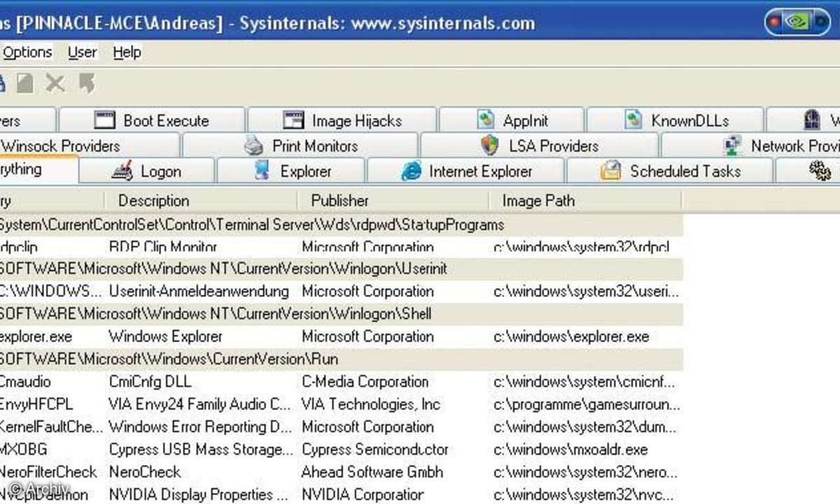Click the Cypress Semiconductor publisher cell

[x=374, y=449]
